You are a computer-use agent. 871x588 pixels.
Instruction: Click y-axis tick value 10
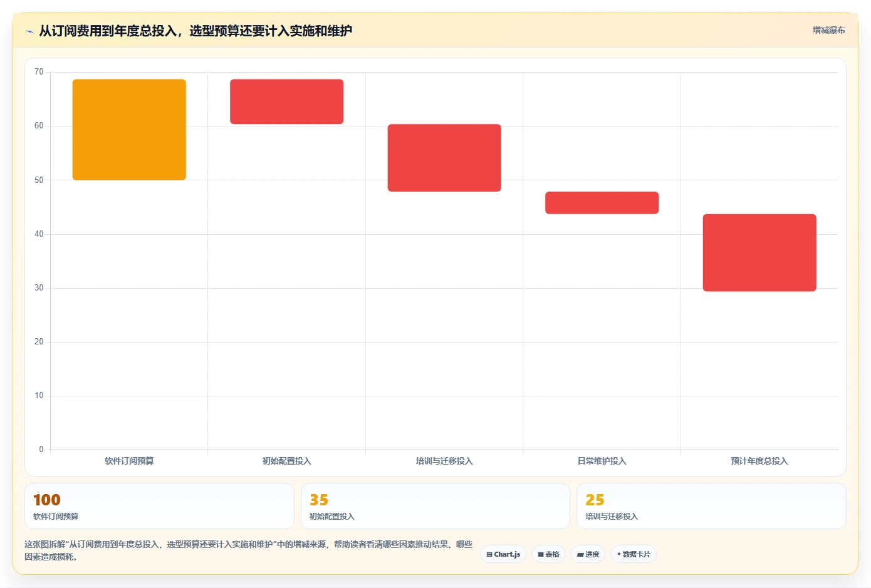39,396
